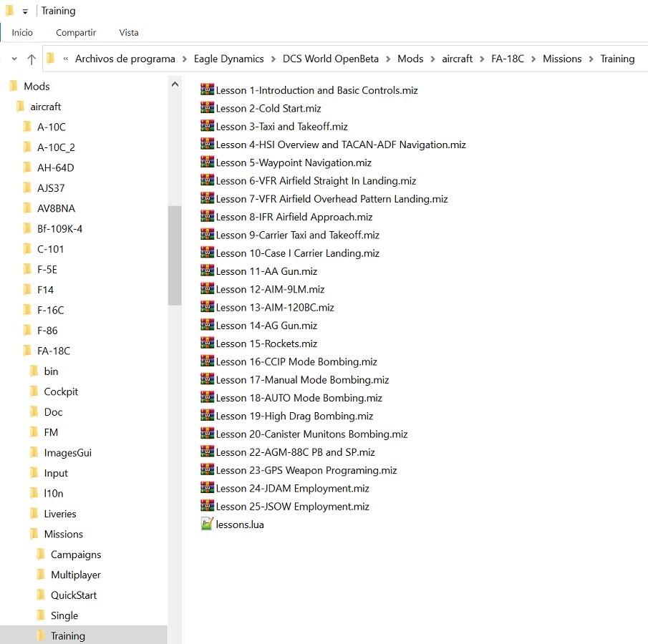Select lessons.lua file icon

[207, 524]
